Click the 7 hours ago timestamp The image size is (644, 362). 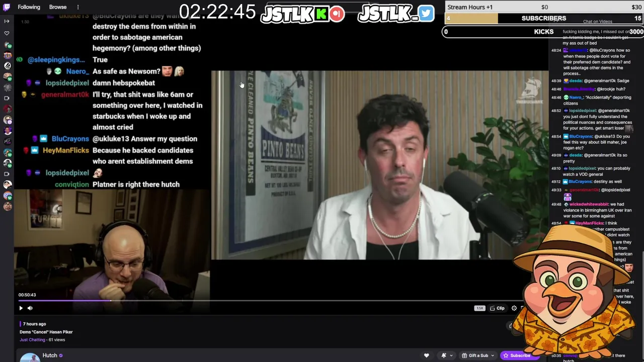pos(35,324)
